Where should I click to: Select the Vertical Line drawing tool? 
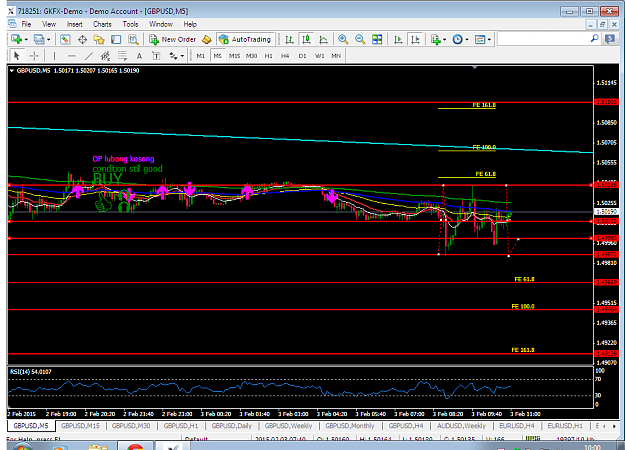(54, 56)
